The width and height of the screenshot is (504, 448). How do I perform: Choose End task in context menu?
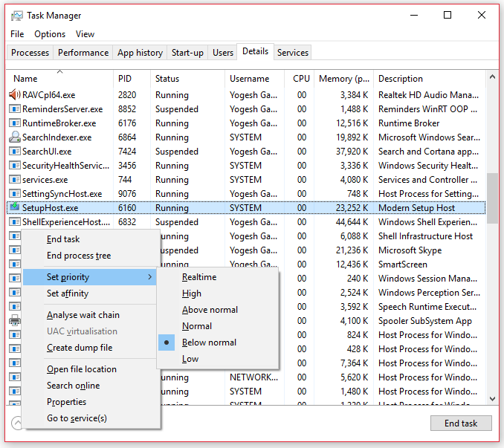(x=63, y=239)
